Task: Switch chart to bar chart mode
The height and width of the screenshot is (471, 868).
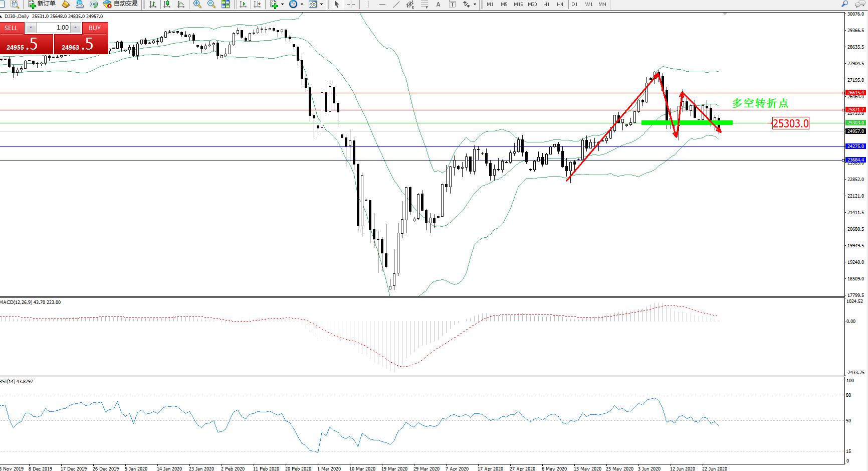Action: click(153, 4)
